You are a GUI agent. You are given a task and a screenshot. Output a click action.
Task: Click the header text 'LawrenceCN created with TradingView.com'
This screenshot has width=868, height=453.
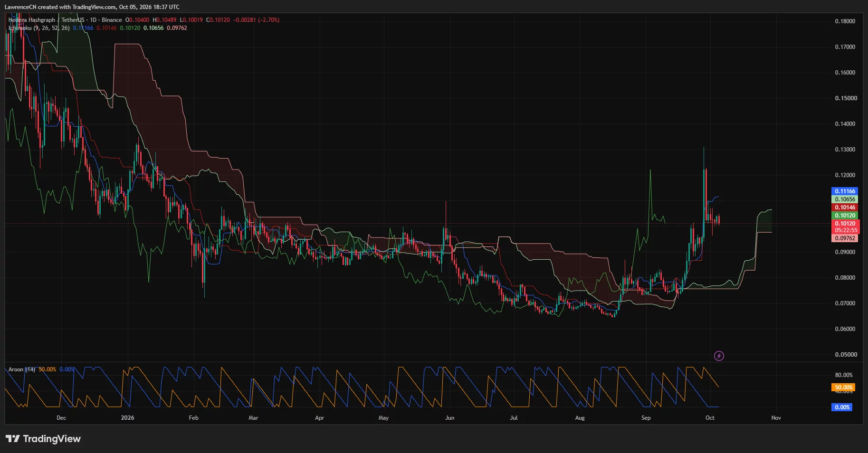point(60,7)
